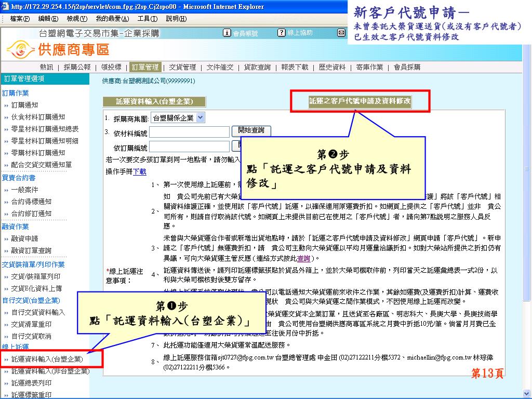Open 訂購通知 in sidebar

pyautogui.click(x=24, y=105)
